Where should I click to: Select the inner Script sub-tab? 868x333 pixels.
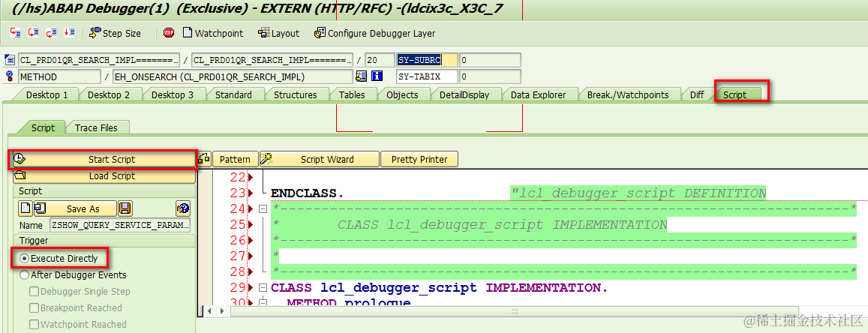[x=43, y=127]
